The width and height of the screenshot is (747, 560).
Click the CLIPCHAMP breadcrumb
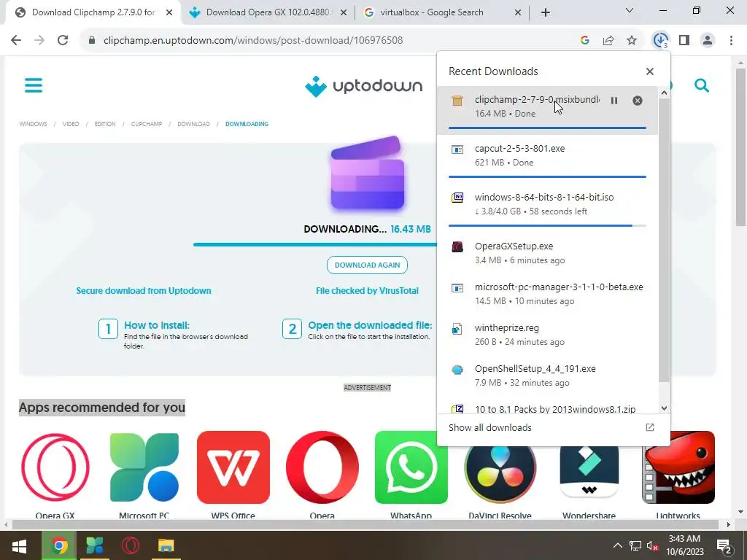pos(146,124)
